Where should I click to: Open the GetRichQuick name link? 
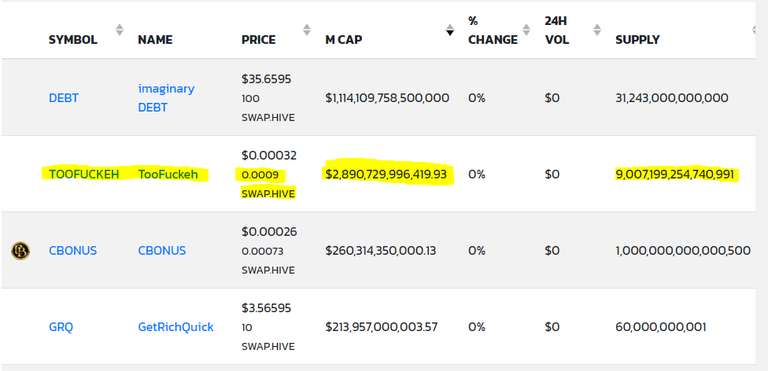point(176,327)
